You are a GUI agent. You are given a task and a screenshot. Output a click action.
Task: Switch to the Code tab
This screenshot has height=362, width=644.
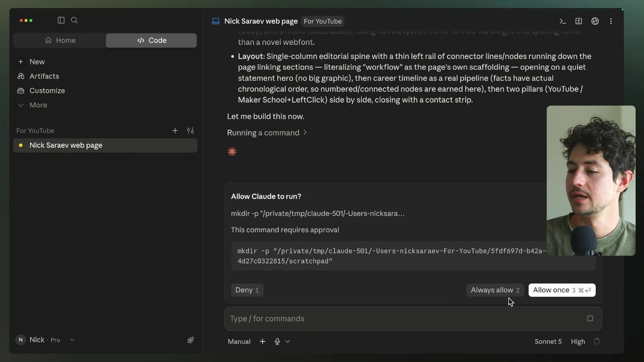tap(151, 40)
